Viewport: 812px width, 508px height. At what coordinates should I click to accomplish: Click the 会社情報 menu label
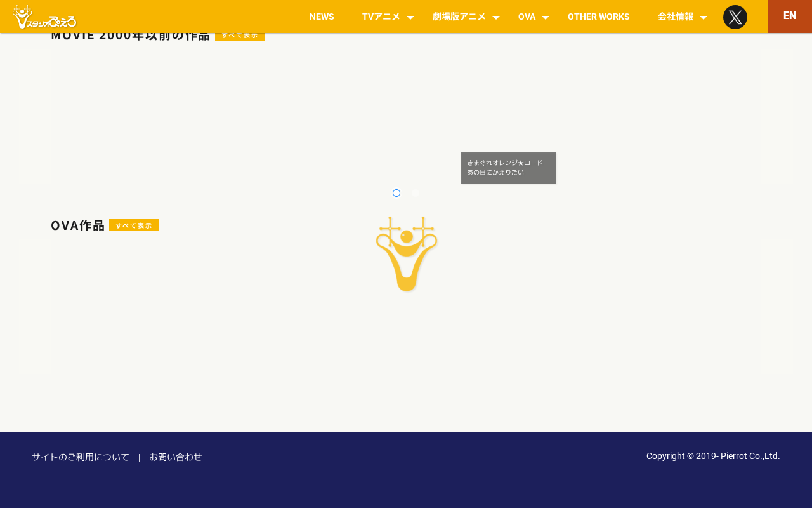[x=676, y=17]
